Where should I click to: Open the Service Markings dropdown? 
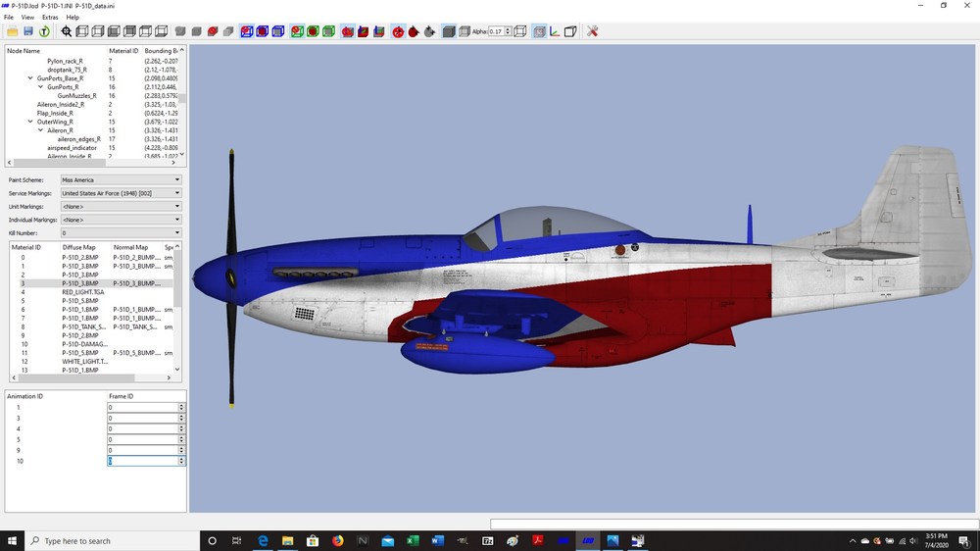pos(122,193)
